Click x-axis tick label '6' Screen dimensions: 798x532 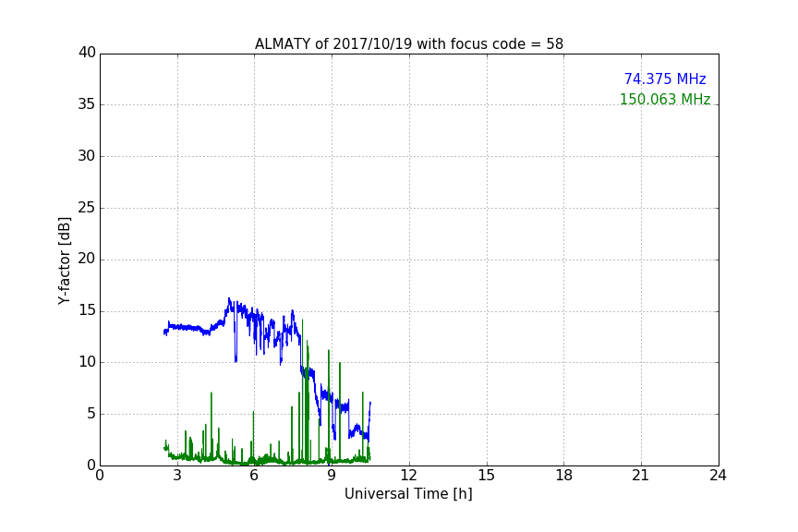pyautogui.click(x=254, y=476)
